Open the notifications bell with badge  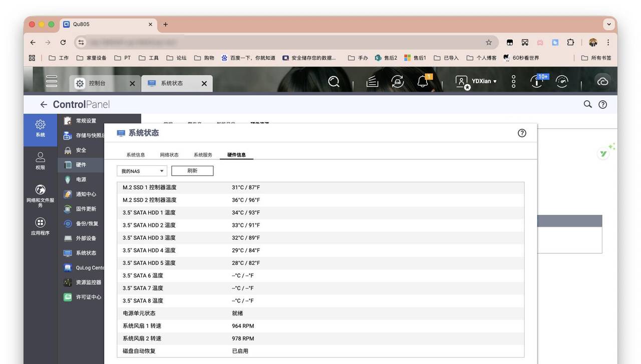423,81
